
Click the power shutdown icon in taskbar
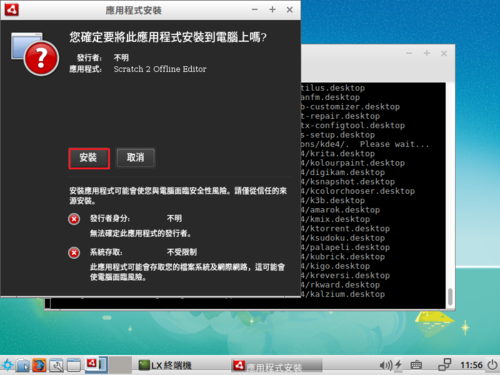tap(492, 365)
